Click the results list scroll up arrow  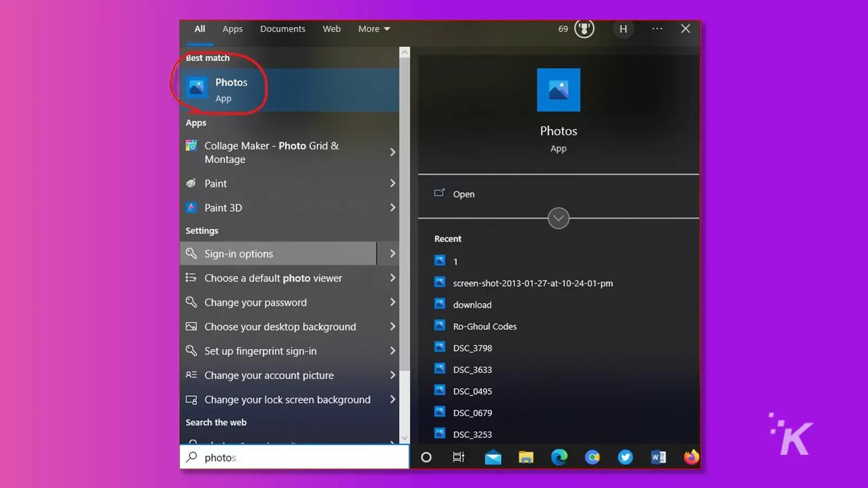point(404,52)
